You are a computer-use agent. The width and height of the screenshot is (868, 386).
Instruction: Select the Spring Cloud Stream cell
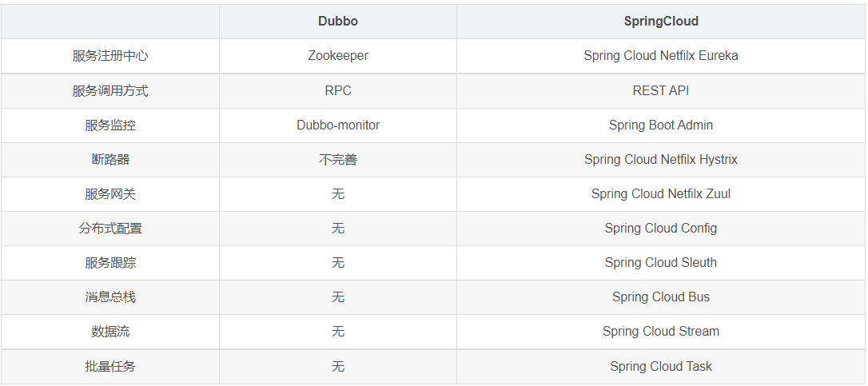(x=661, y=331)
